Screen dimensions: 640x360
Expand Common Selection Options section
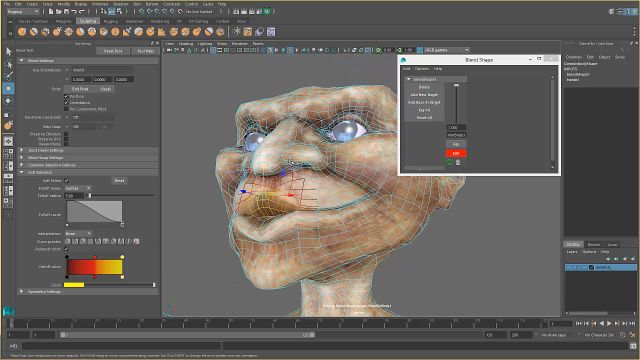(22, 165)
